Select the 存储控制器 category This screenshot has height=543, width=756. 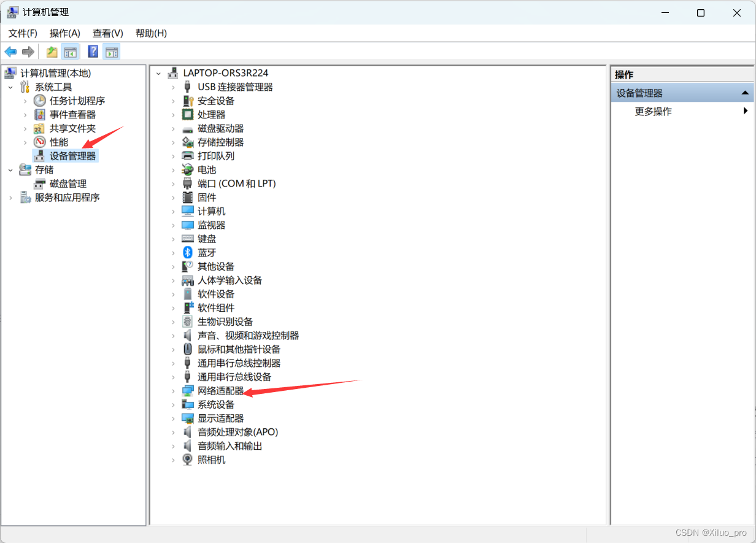[220, 142]
